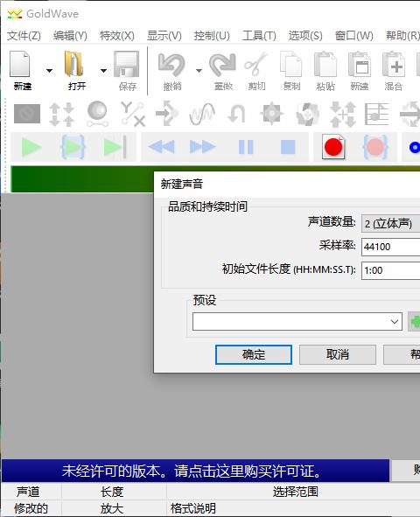The image size is (420, 517).
Task: Expand the New (新建) dropdown arrow
Action: [49, 70]
